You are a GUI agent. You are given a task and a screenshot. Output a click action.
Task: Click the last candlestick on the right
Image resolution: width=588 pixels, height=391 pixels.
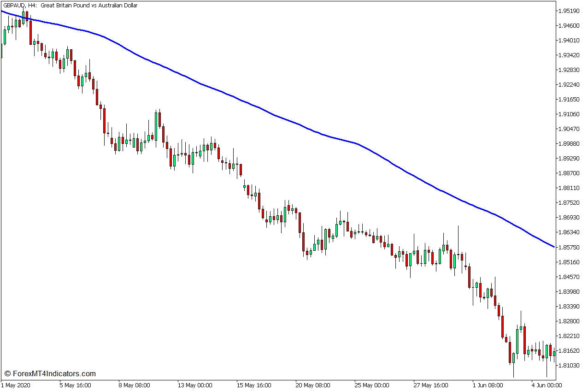coord(554,354)
